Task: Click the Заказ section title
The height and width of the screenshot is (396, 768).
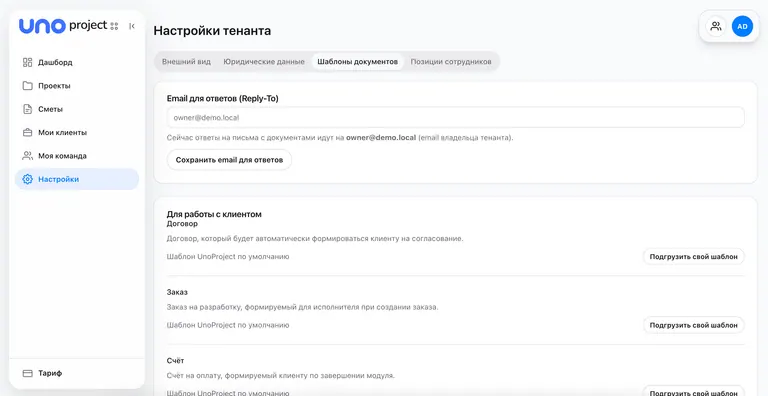Action: (177, 292)
